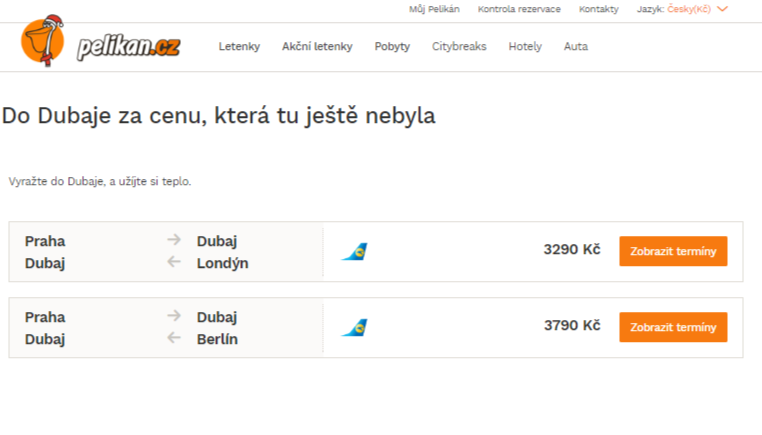
Task: Click airline tail logo in Londýn offer
Action: [355, 252]
